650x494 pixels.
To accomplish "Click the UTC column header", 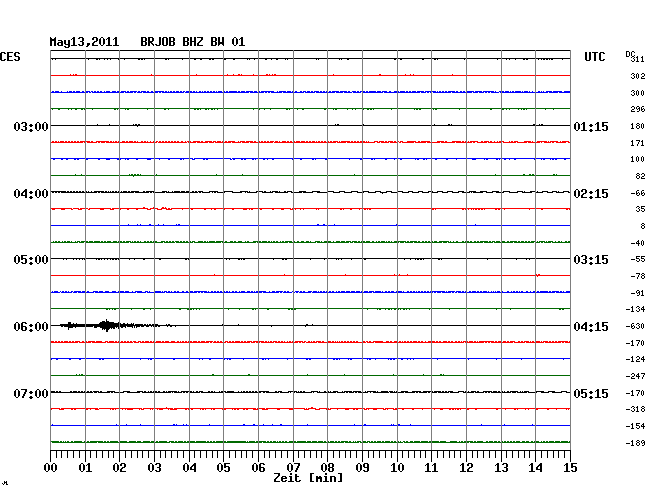I will coord(594,57).
